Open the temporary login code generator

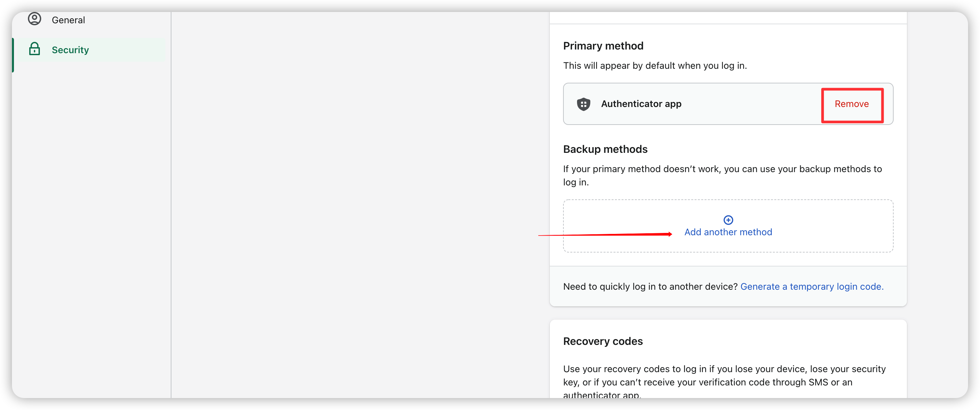[x=812, y=286]
